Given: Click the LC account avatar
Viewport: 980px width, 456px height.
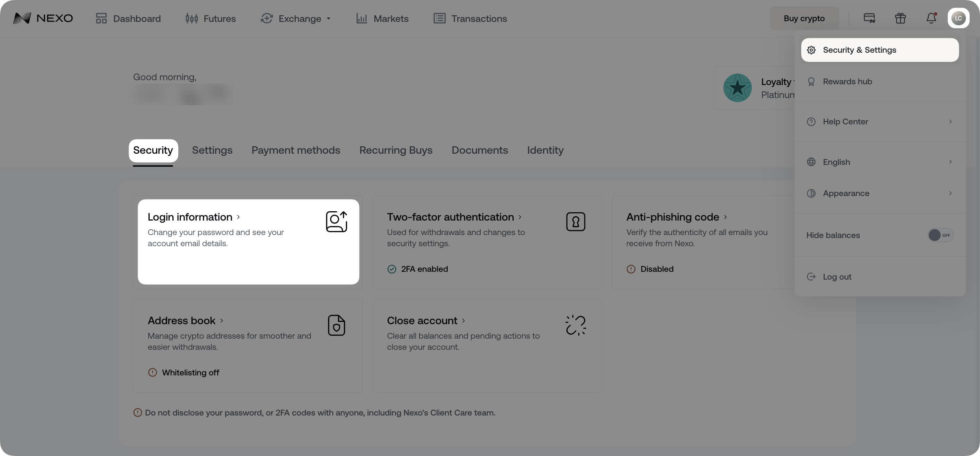Looking at the screenshot, I should coord(959,18).
